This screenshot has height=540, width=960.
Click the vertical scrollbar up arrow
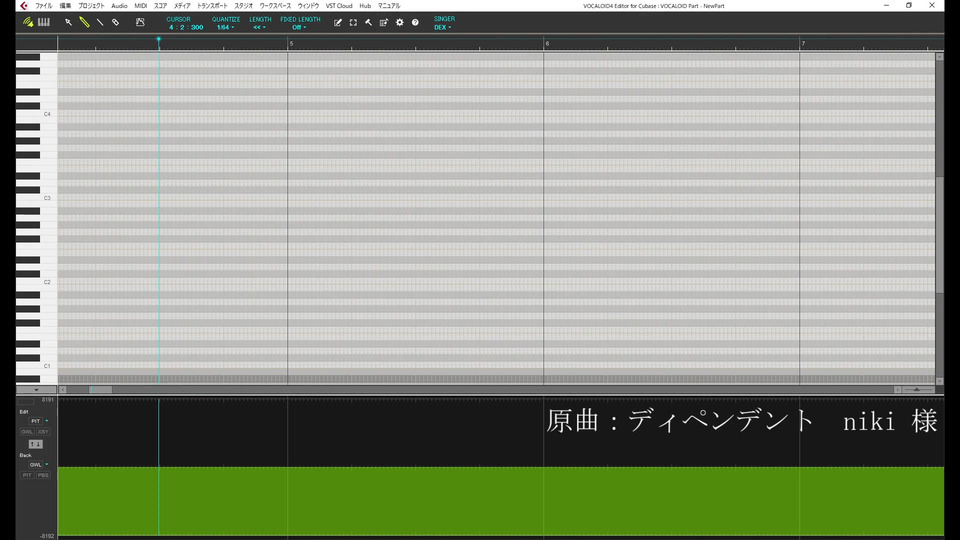(939, 57)
